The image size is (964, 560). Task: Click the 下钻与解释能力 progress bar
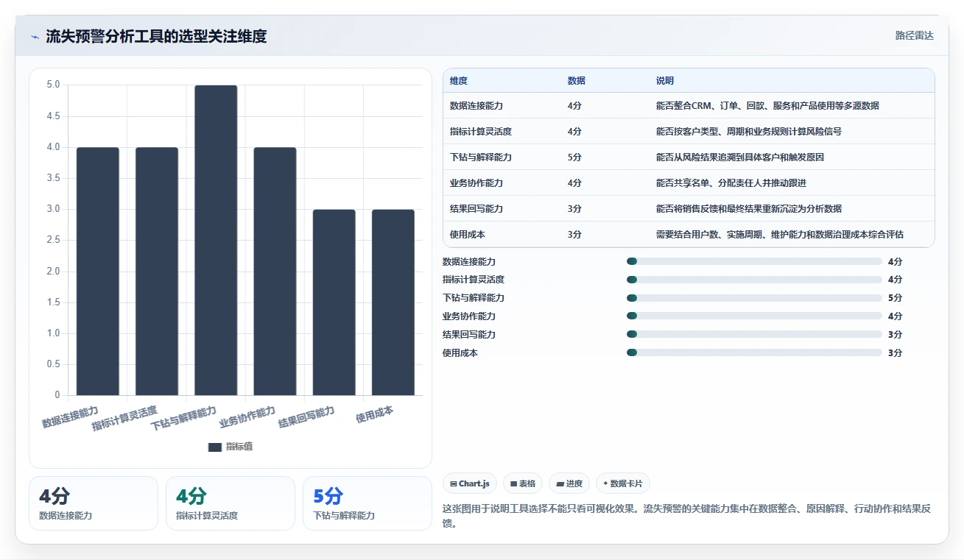(x=754, y=298)
